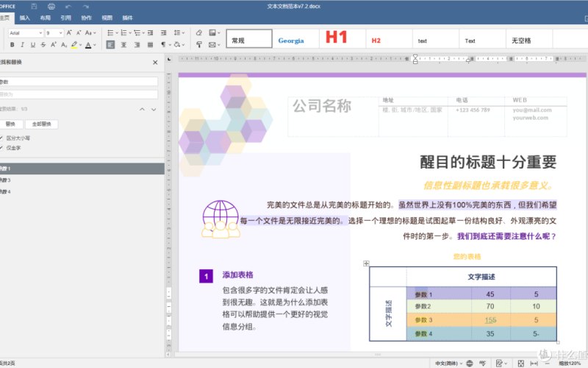The image size is (588, 368).
Task: Switch to the 插入 (Insert) tab
Action: coord(24,18)
